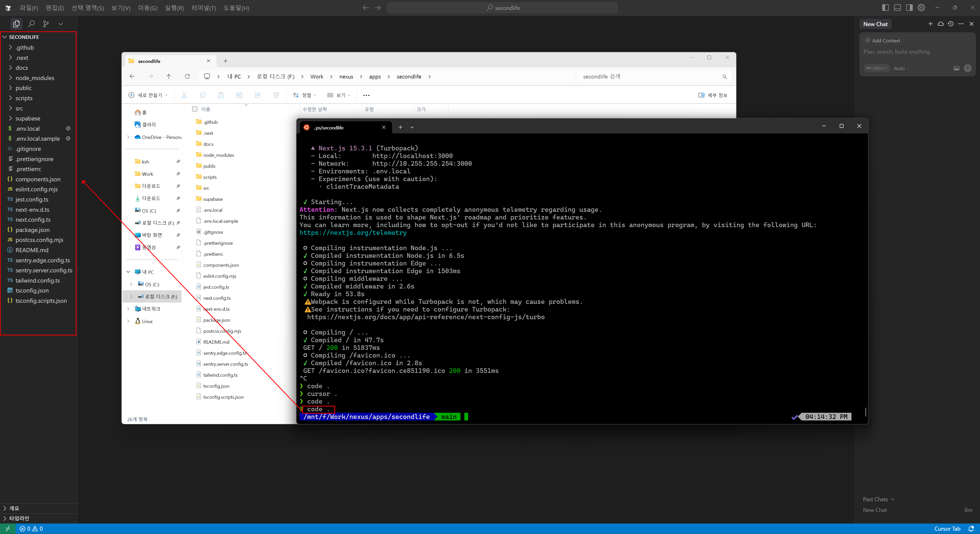Open the Auto model dropdown
This screenshot has width=980, height=534.
point(901,68)
